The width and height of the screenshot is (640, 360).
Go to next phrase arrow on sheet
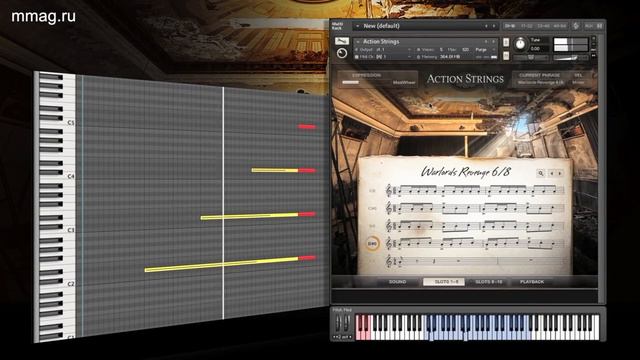560,173
